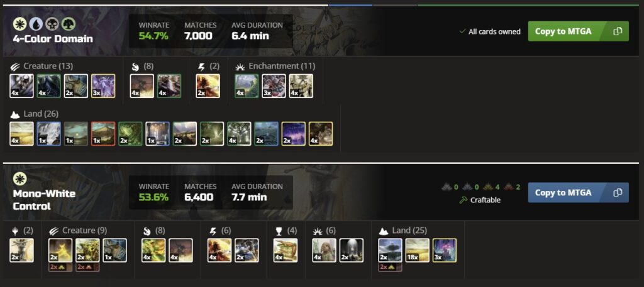Select the 2x instant card in 4-Color Domain

[x=208, y=85]
